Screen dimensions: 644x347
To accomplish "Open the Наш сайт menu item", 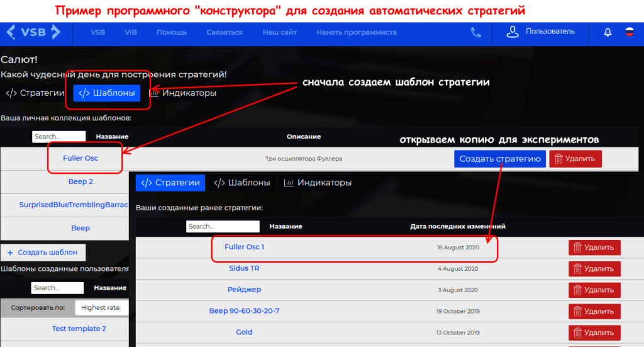I will click(x=280, y=32).
